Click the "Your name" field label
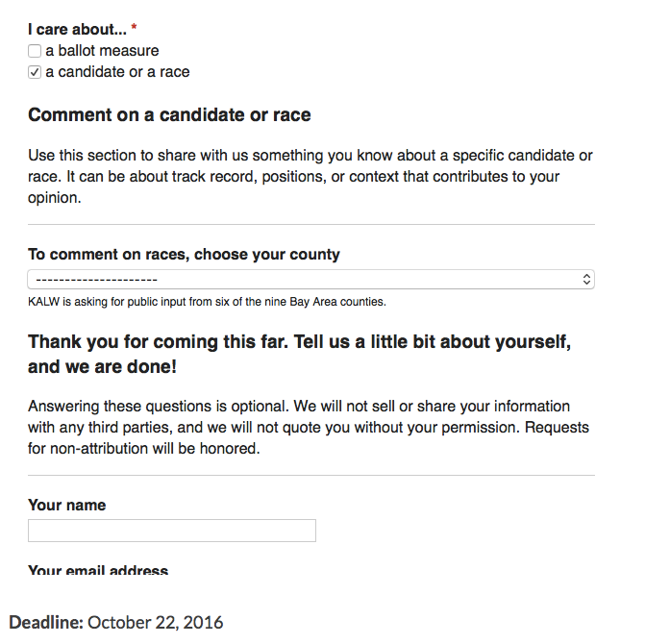Image resolution: width=670 pixels, height=644 pixels. pos(67,506)
